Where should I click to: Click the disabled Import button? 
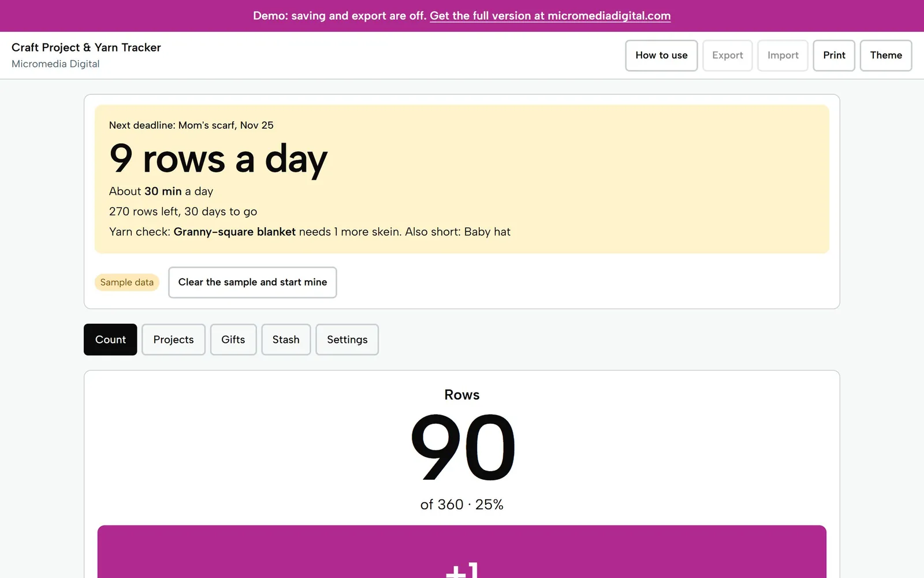(783, 55)
